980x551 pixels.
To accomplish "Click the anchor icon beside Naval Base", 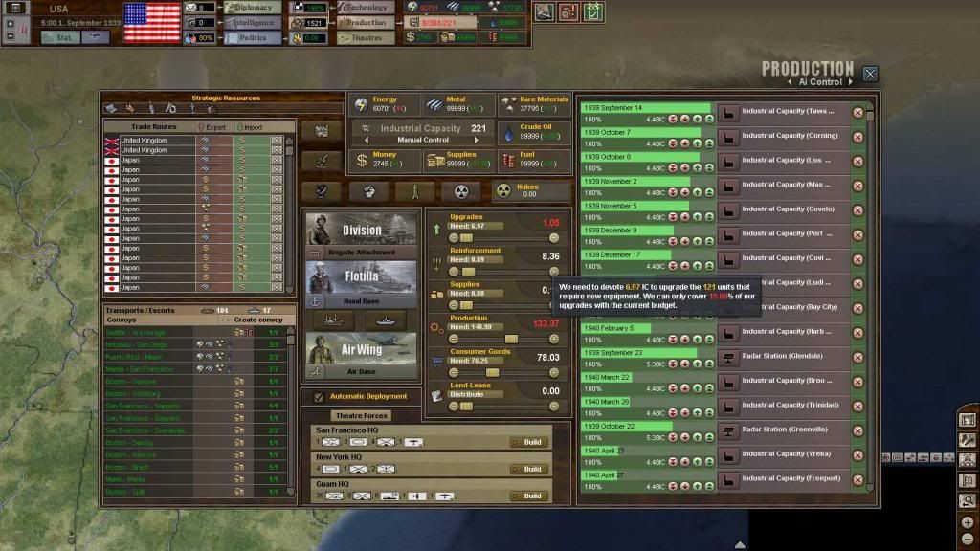I will [315, 301].
